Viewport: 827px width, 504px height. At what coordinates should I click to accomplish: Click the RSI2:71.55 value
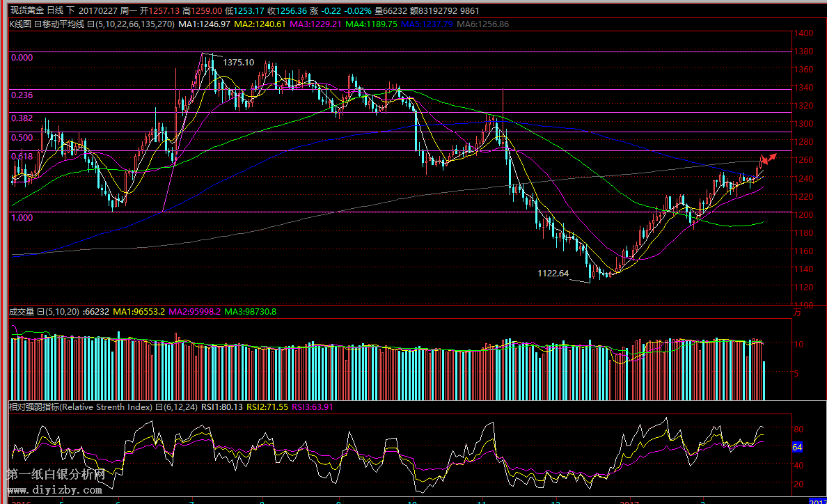(267, 407)
